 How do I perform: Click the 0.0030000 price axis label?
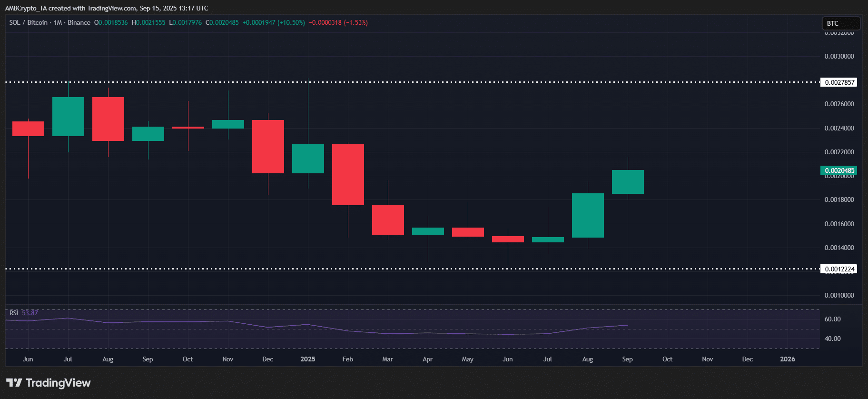point(839,56)
